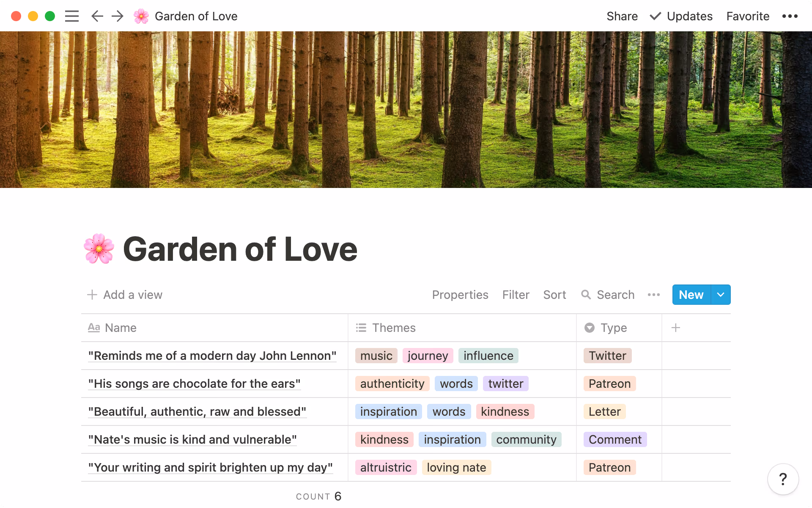Click the purple Comment type tag
Image resolution: width=812 pixels, height=508 pixels.
[615, 439]
